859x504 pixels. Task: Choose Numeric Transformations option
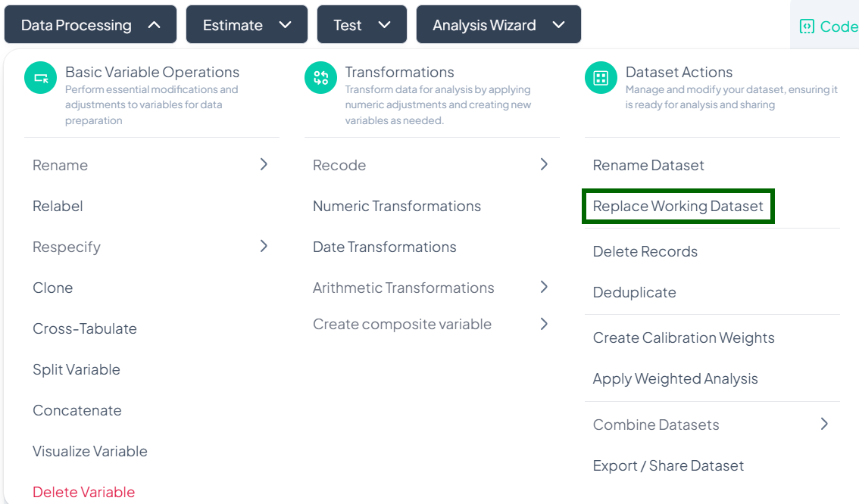point(396,206)
